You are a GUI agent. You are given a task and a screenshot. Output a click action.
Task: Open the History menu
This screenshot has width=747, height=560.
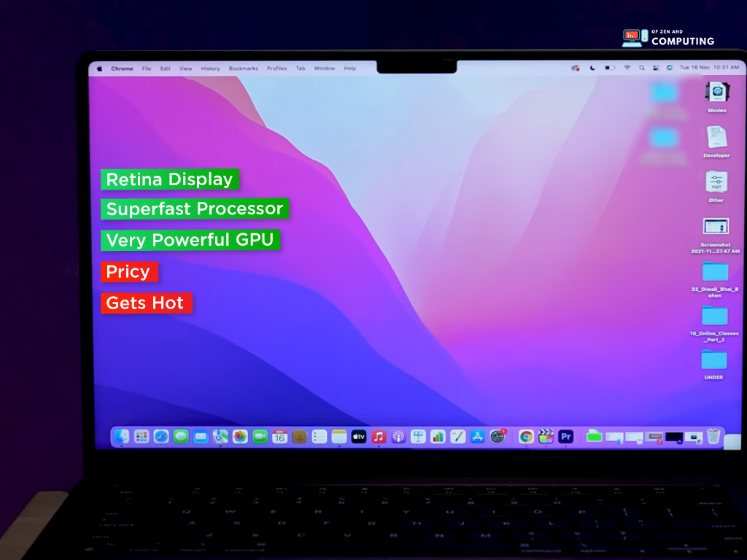[x=210, y=69]
